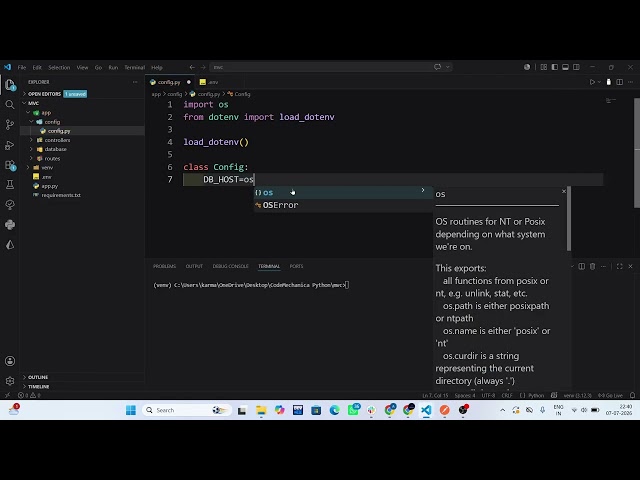The width and height of the screenshot is (640, 480).
Task: Open the Search view in activity bar
Action: click(10, 105)
